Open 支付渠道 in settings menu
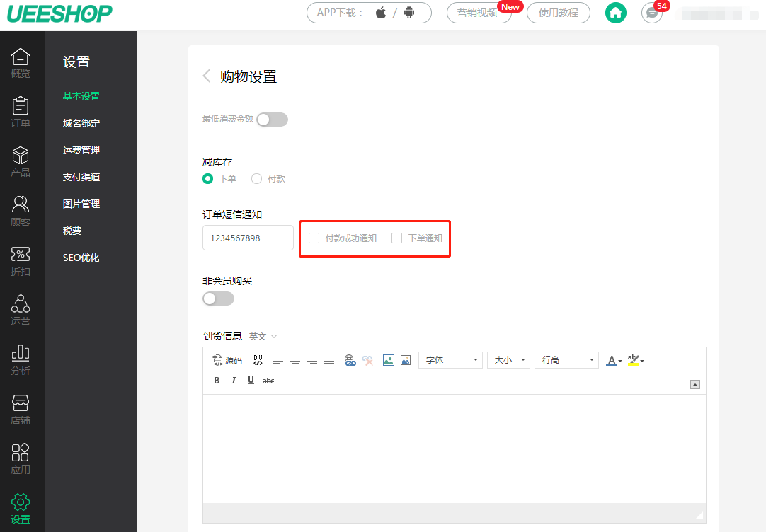This screenshot has height=532, width=766. tap(81, 177)
